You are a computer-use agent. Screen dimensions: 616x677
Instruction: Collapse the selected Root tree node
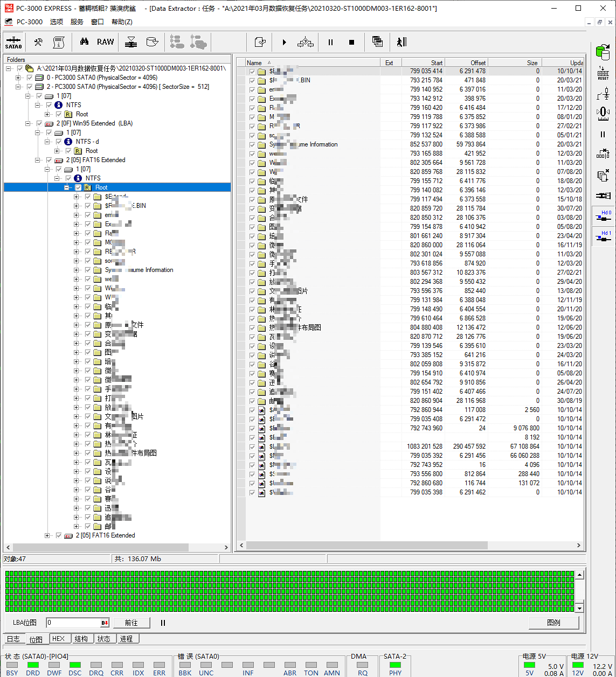(x=67, y=187)
